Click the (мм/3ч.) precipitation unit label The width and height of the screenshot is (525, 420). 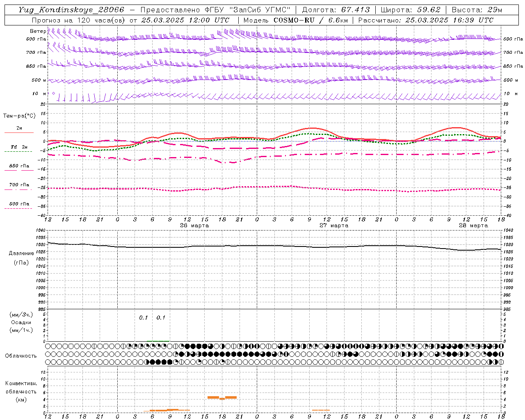click(x=21, y=315)
